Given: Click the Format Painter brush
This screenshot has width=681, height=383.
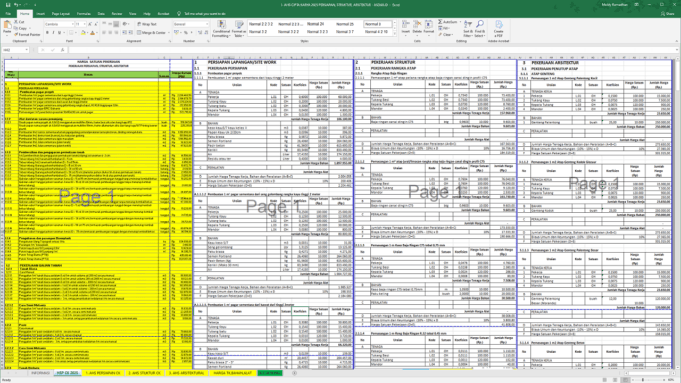Looking at the screenshot, I should point(17,34).
